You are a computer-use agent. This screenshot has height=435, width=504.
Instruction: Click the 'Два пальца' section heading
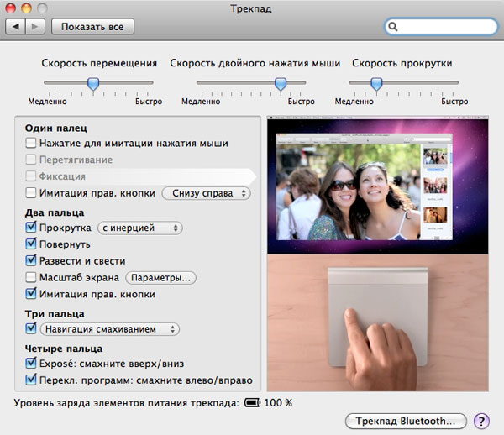tap(55, 212)
